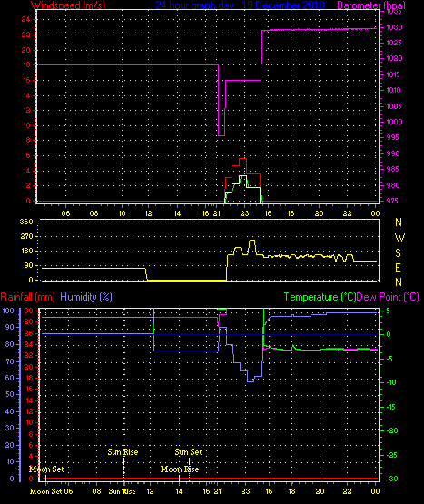Click the "Moon Rise" marker label
The image size is (424, 504).
point(180,469)
